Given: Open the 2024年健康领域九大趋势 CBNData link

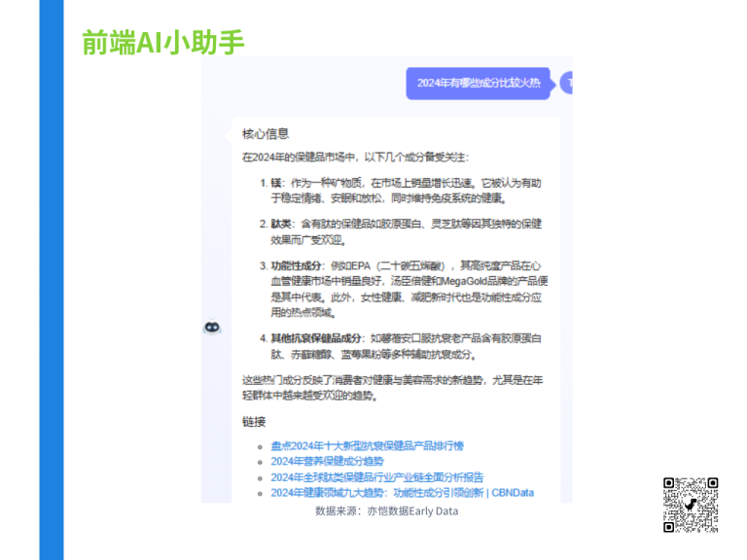Looking at the screenshot, I should [x=402, y=493].
